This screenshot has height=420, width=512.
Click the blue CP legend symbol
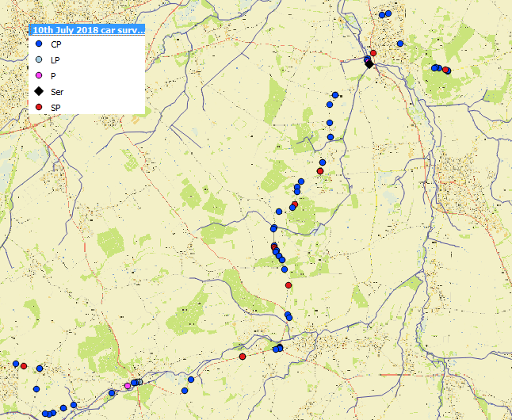[x=39, y=44]
